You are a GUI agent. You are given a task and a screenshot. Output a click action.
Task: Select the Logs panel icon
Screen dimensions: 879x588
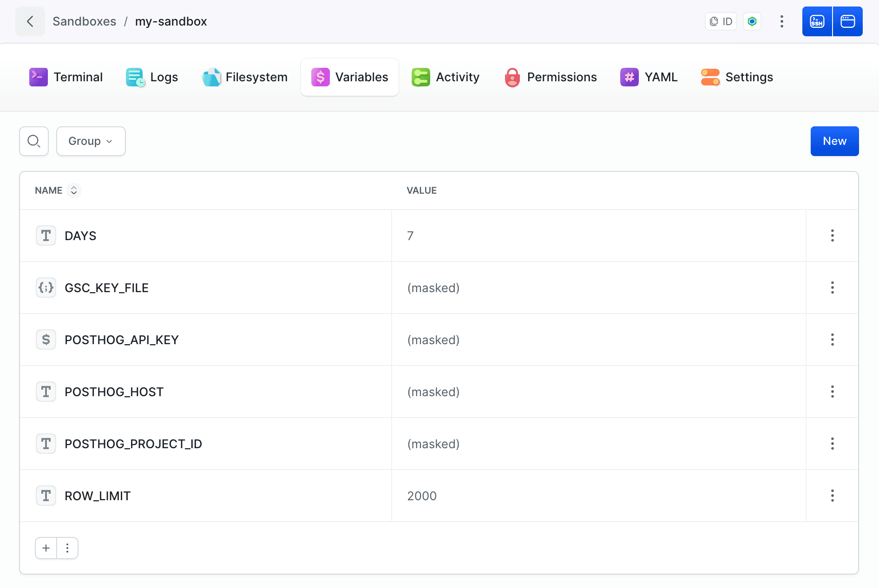click(x=134, y=77)
